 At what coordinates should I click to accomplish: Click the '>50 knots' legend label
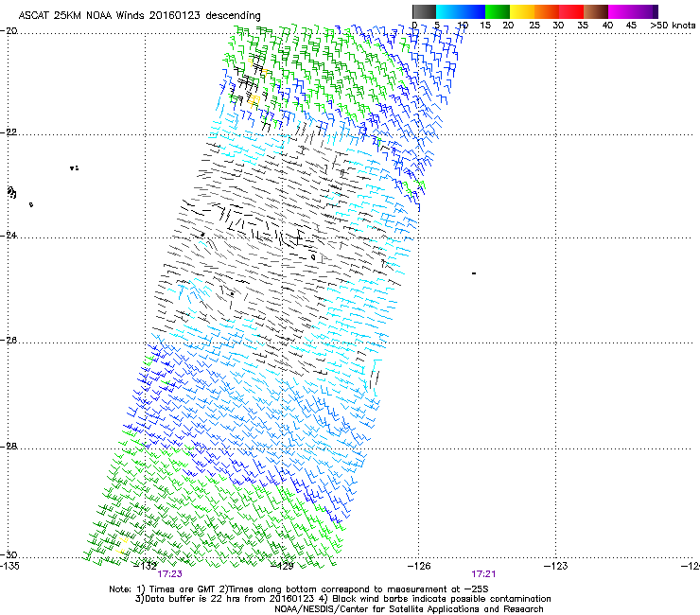(673, 26)
